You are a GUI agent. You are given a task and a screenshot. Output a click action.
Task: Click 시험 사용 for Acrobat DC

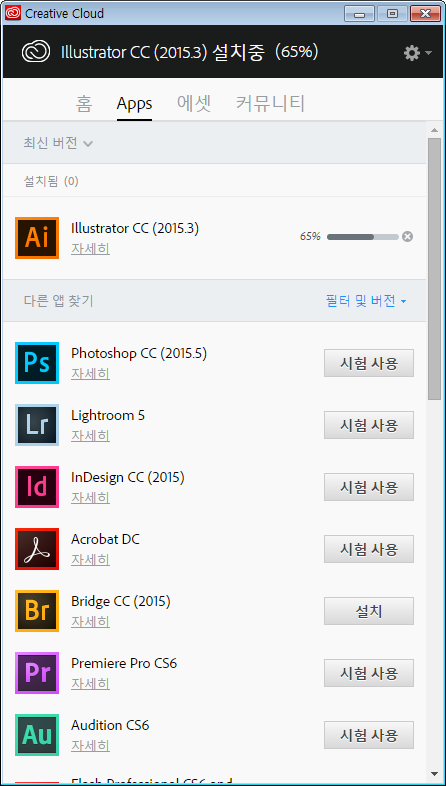369,549
